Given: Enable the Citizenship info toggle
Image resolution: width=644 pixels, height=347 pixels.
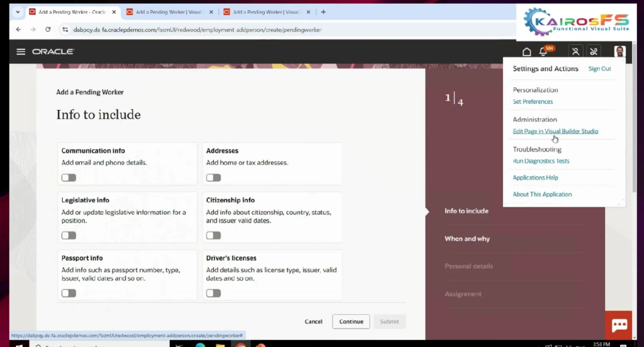Looking at the screenshot, I should pos(214,236).
